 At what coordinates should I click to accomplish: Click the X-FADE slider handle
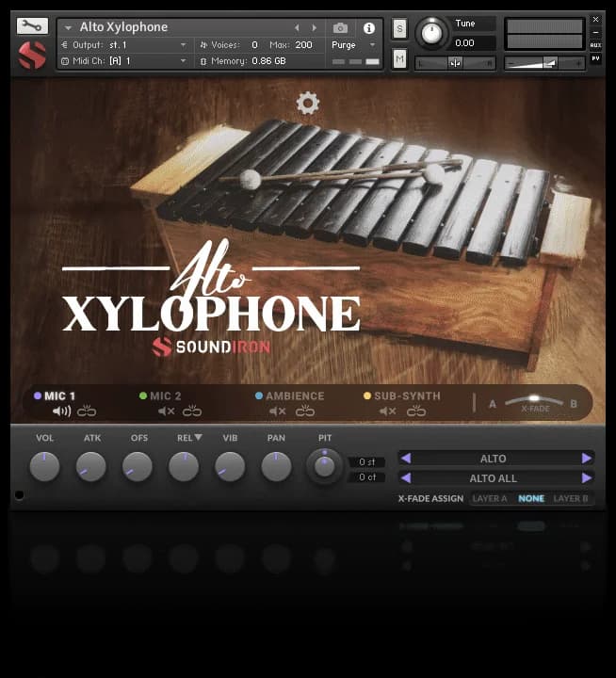tap(534, 397)
